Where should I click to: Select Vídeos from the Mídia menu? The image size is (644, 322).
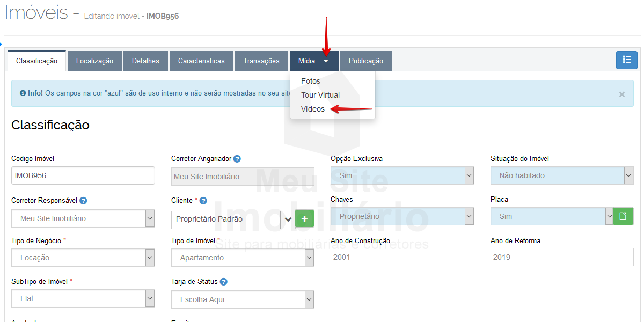coord(313,109)
